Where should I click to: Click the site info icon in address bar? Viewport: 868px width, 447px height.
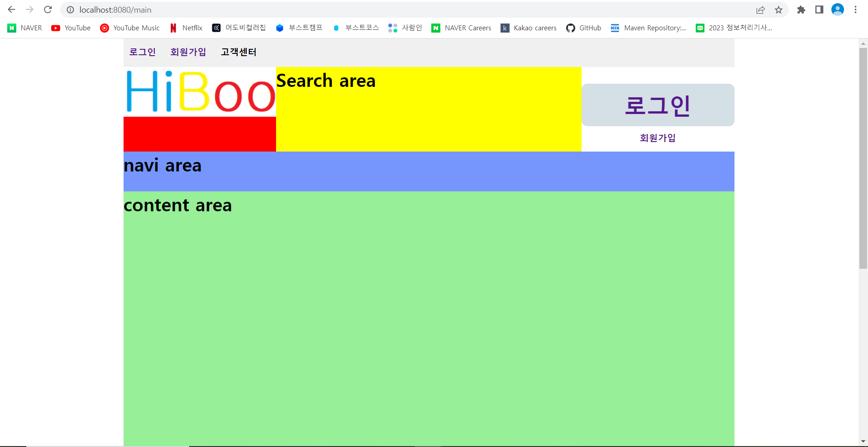tap(70, 10)
